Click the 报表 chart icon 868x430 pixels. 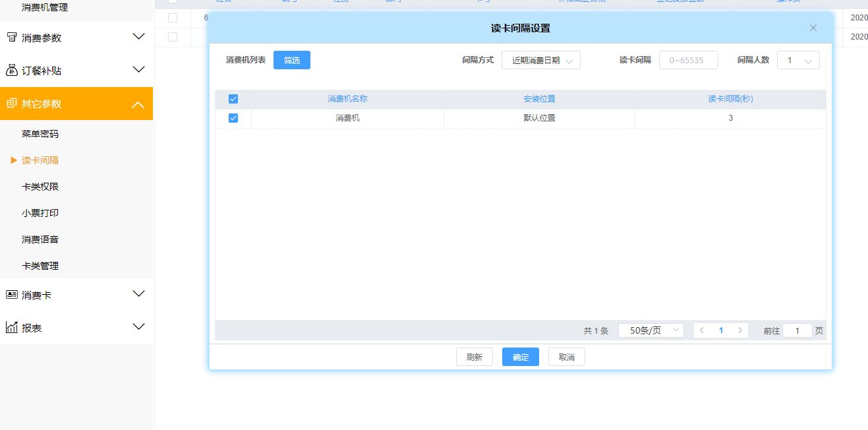click(x=12, y=328)
